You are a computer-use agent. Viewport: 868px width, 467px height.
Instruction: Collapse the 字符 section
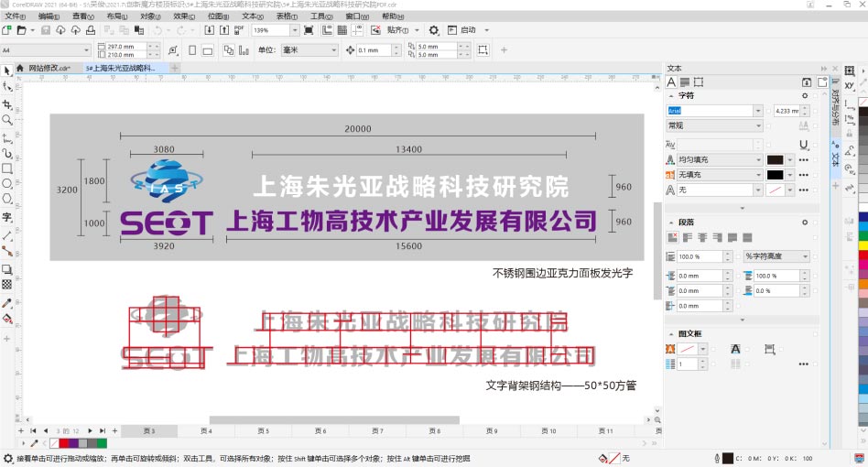point(671,96)
